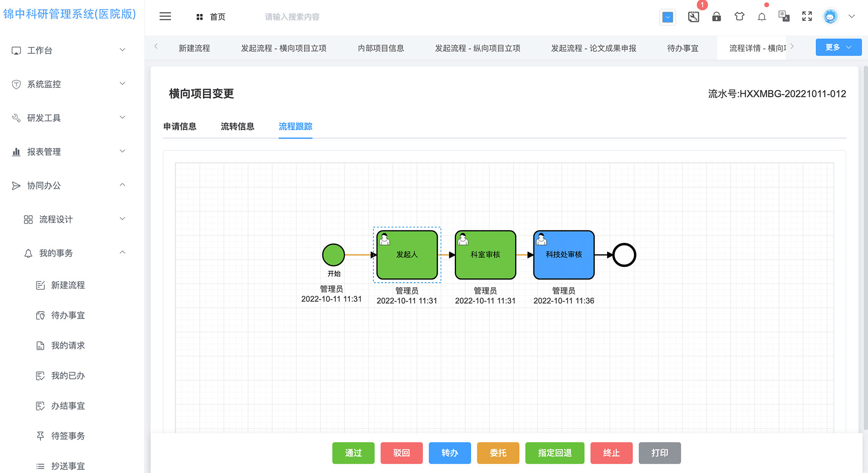Expand the 工作台 sidebar menu
This screenshot has height=473, width=868.
coord(68,50)
